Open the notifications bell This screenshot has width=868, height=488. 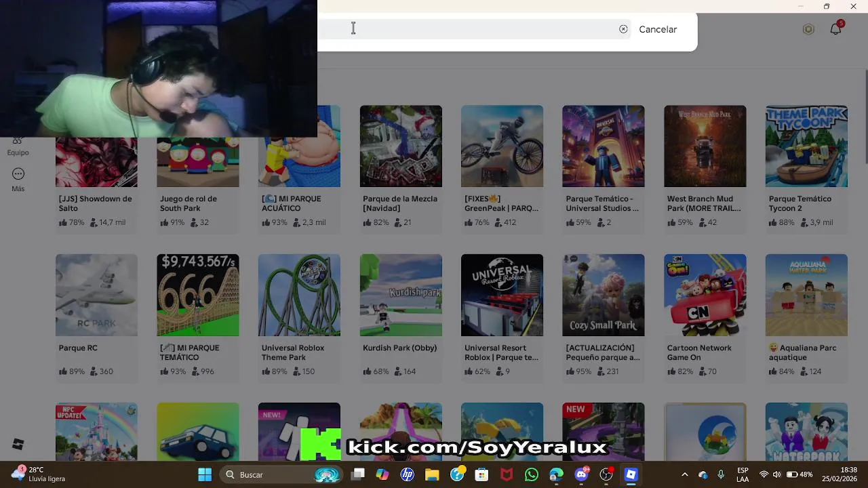tap(835, 28)
